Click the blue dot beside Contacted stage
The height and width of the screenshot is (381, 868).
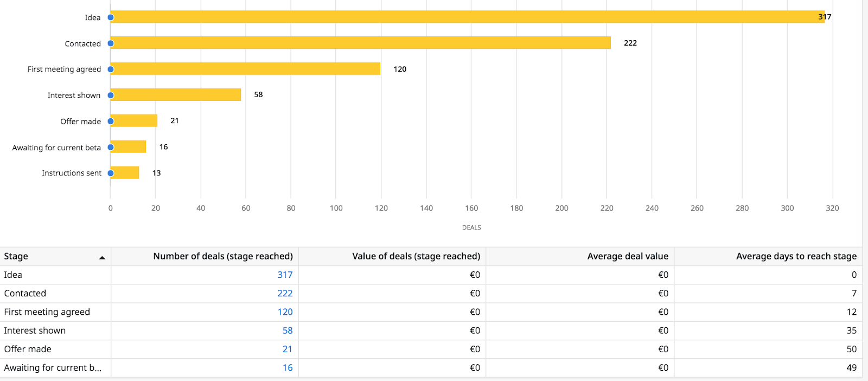(x=111, y=43)
